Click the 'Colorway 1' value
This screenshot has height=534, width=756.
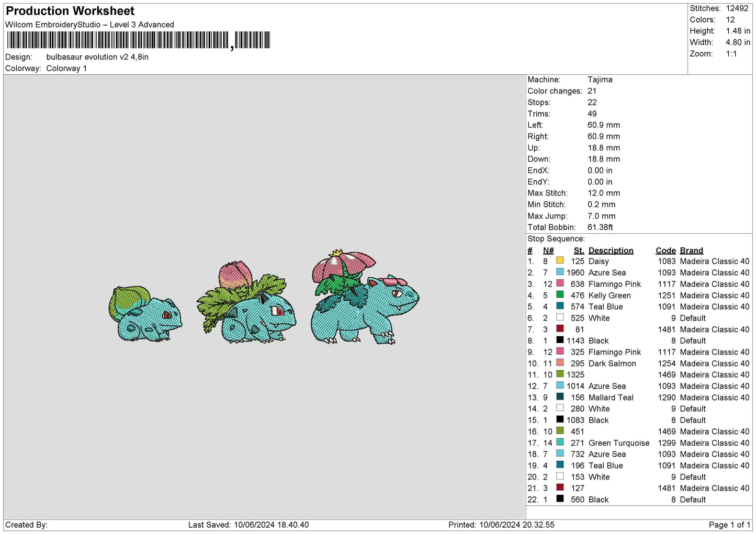[66, 69]
